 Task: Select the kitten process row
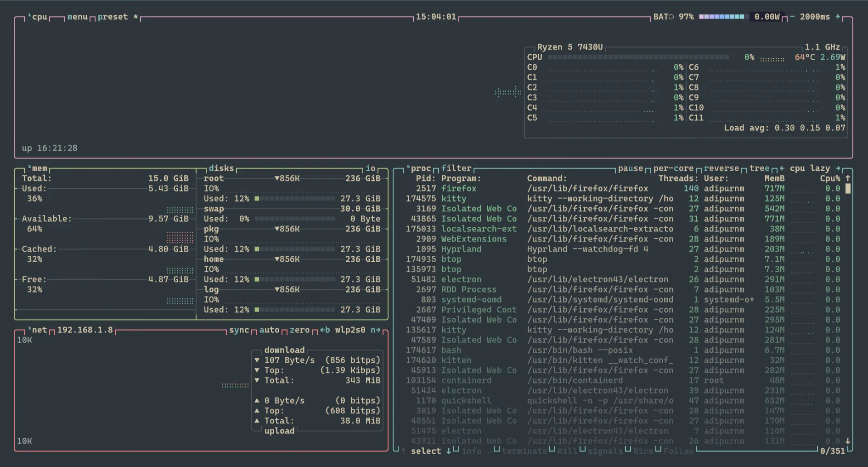(623, 360)
